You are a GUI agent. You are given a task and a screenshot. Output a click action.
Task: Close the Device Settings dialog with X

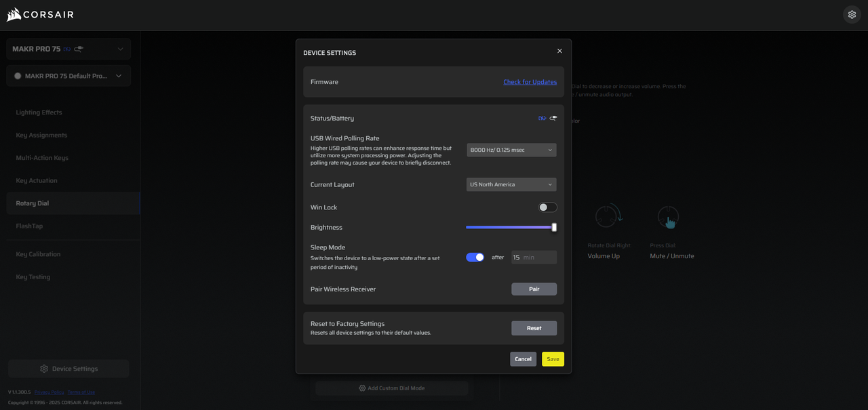point(559,52)
